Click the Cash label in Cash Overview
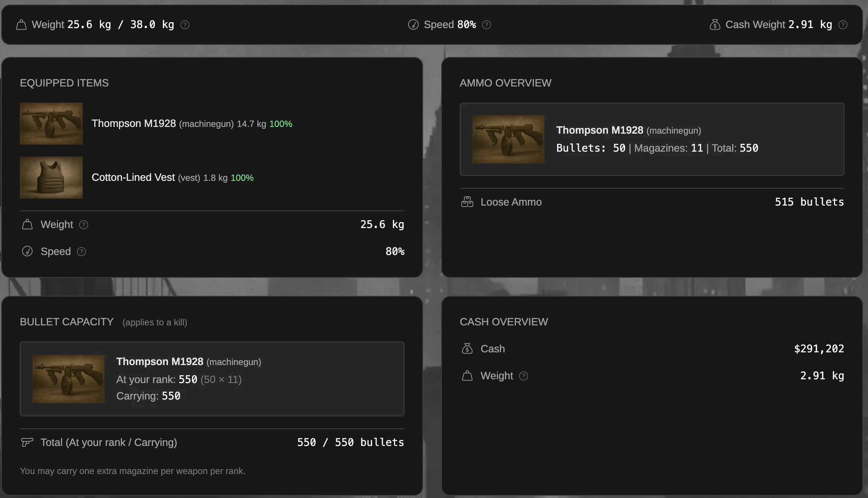 493,349
